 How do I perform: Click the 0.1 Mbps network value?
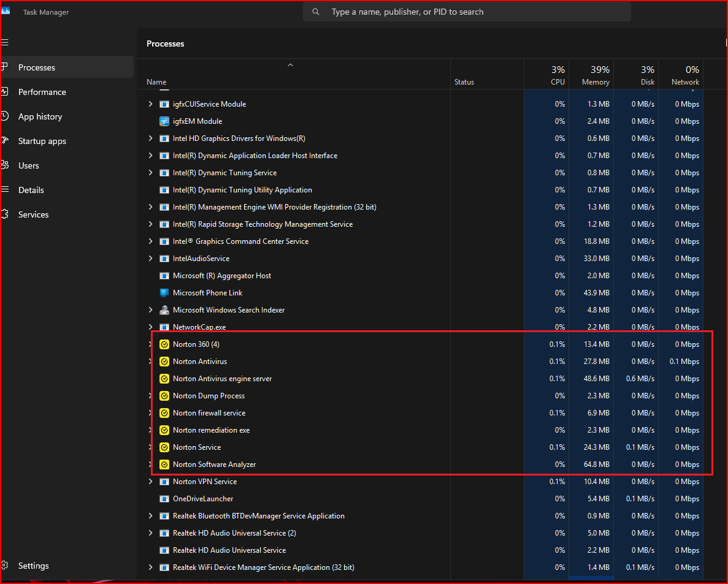coord(684,362)
